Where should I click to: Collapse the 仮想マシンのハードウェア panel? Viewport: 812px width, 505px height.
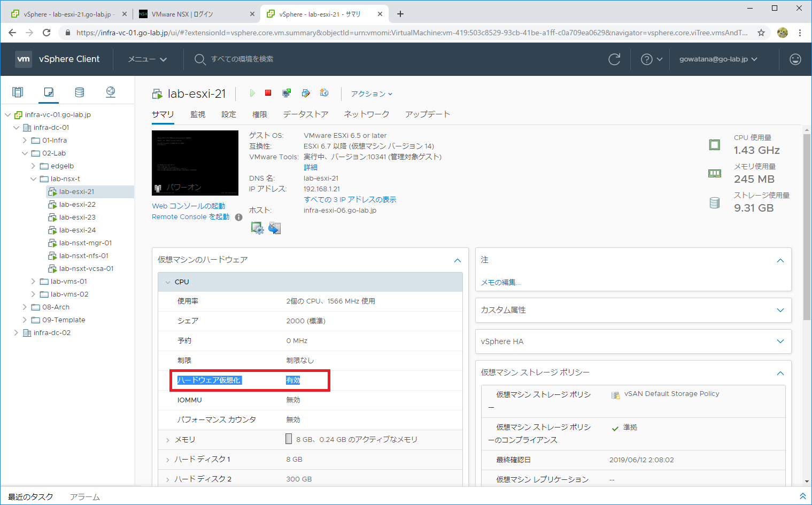(x=457, y=260)
